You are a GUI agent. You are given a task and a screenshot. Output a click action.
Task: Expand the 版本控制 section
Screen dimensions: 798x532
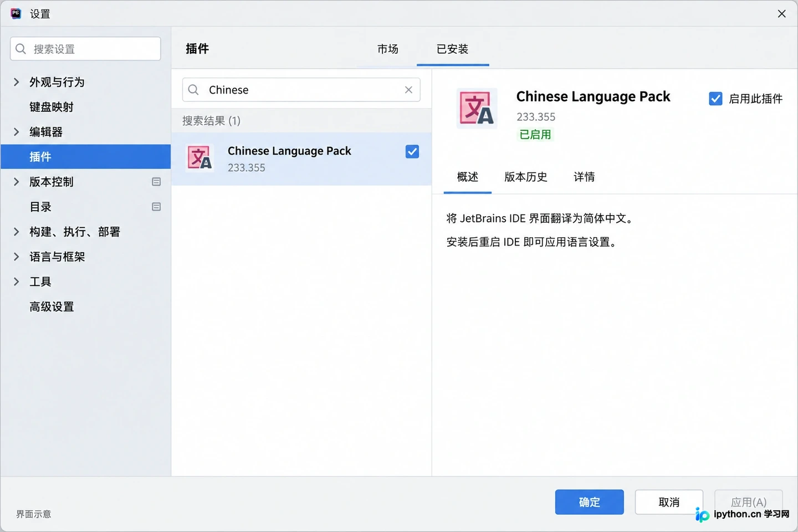(17, 182)
